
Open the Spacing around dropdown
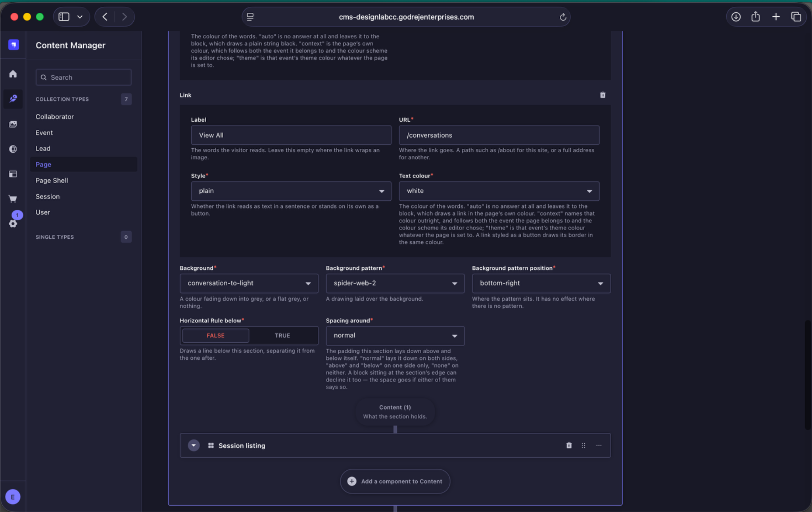(395, 336)
